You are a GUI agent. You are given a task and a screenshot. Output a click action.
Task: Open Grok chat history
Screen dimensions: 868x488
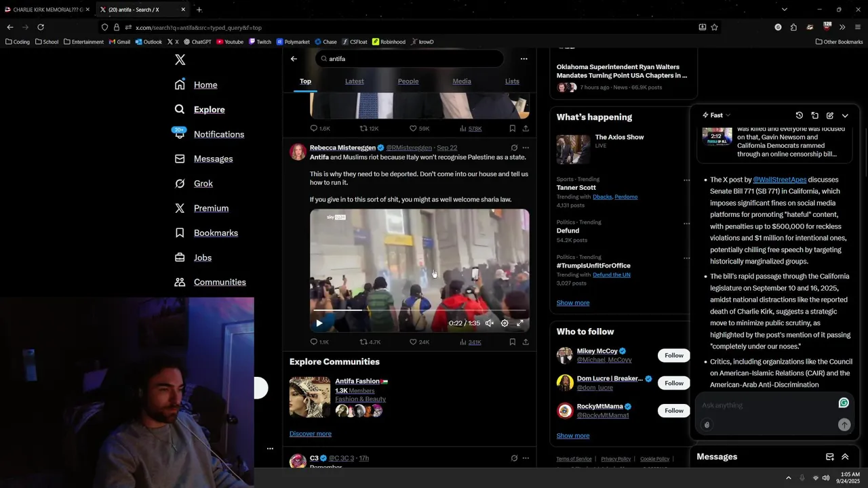pos(800,116)
